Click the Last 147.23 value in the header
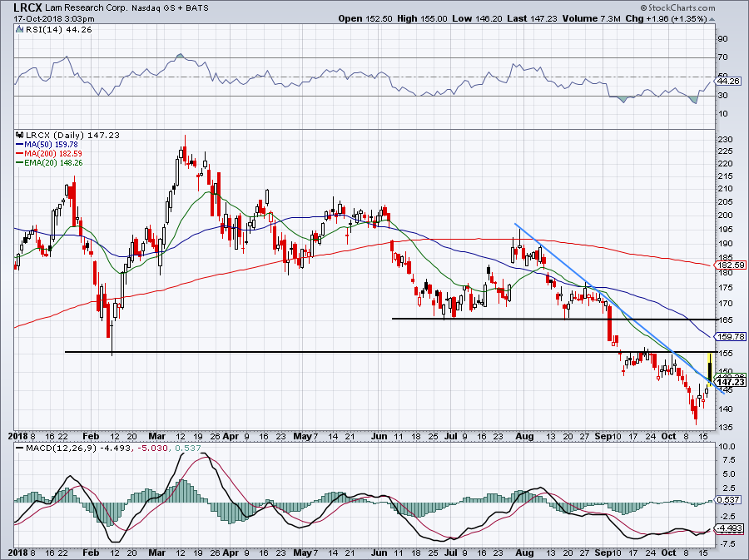This screenshot has width=749, height=560. tap(532, 18)
